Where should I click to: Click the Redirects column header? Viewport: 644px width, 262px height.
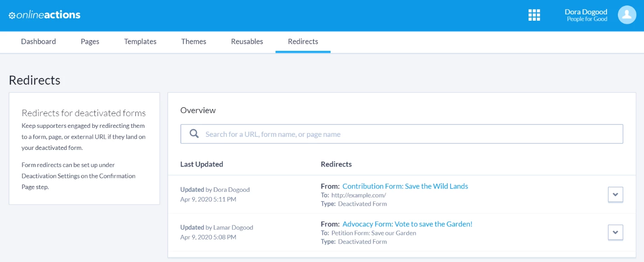[x=336, y=164]
